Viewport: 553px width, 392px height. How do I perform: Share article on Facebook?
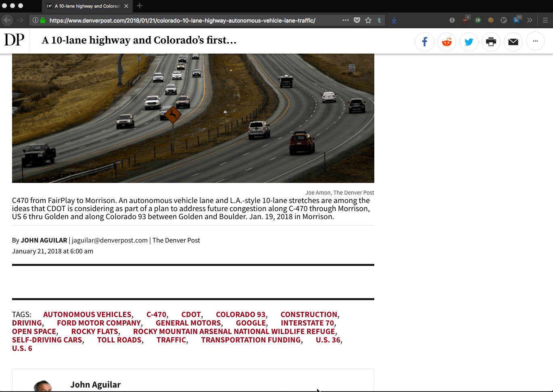click(x=425, y=41)
